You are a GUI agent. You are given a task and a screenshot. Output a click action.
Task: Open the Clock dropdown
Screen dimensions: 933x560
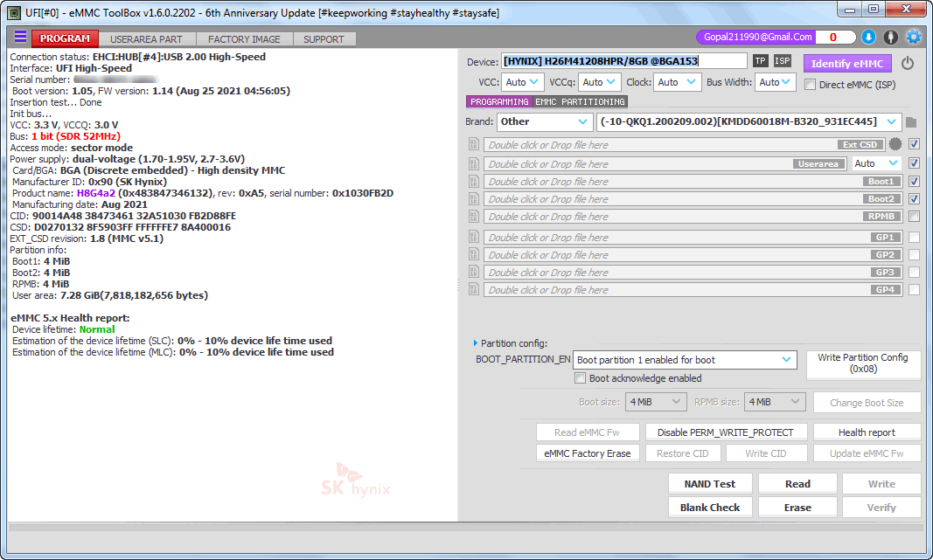point(677,82)
